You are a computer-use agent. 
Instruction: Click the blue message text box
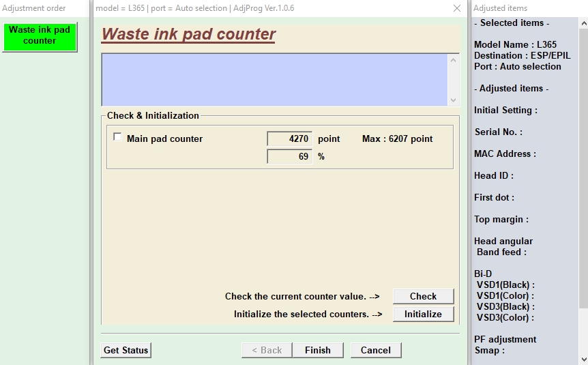pos(274,80)
